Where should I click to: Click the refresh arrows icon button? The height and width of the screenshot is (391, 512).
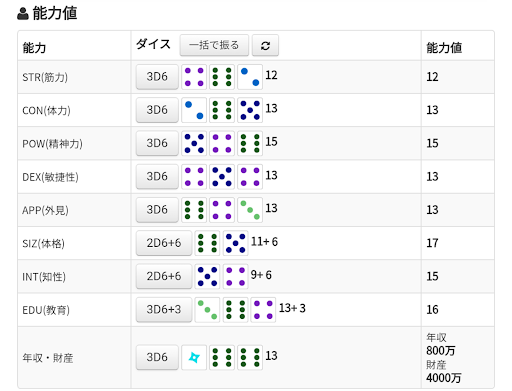(265, 45)
